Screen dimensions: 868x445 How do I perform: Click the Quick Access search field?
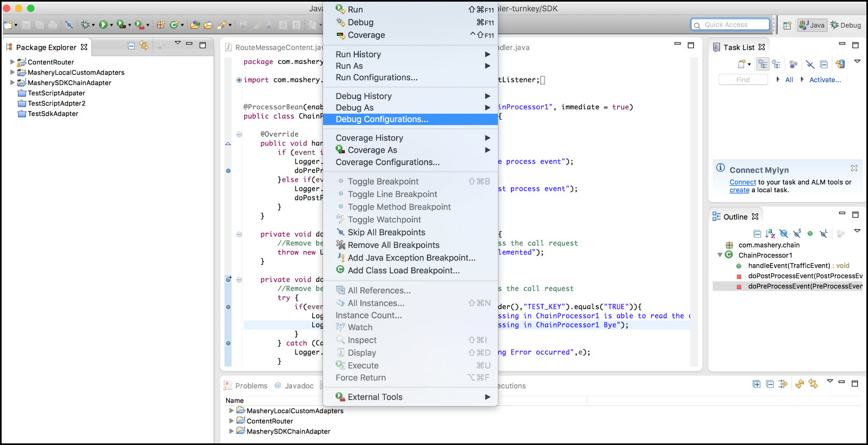[x=731, y=25]
